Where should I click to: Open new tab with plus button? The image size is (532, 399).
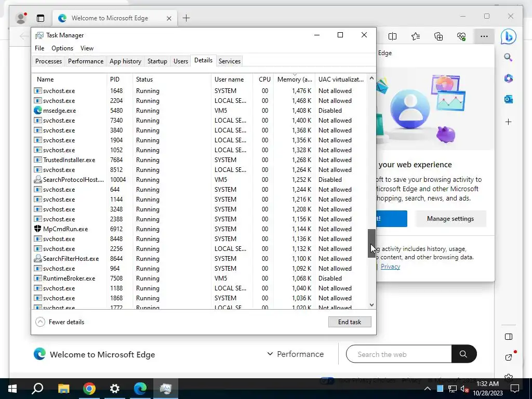click(187, 18)
